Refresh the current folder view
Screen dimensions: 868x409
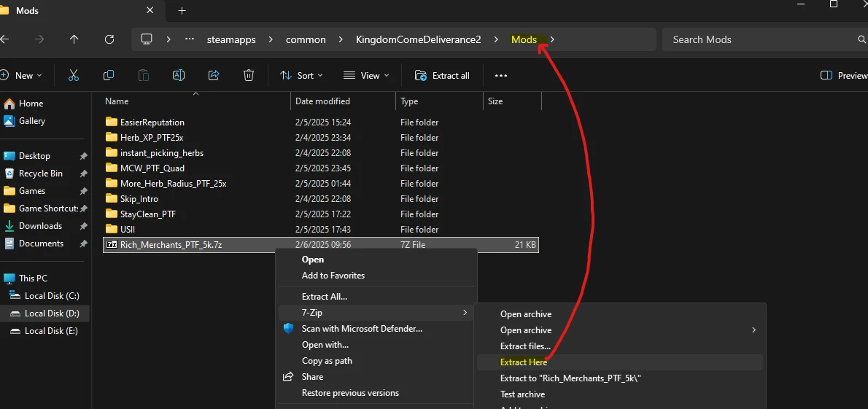pyautogui.click(x=109, y=39)
